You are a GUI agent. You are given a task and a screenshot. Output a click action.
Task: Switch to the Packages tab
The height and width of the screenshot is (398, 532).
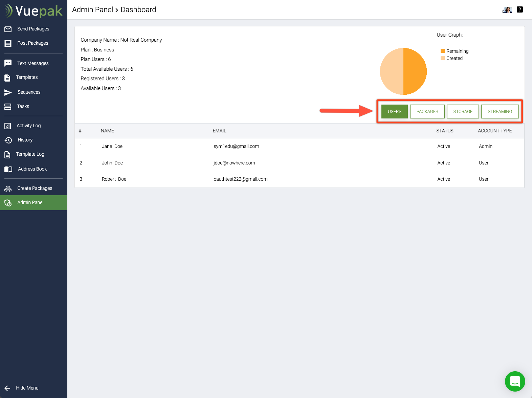point(427,112)
